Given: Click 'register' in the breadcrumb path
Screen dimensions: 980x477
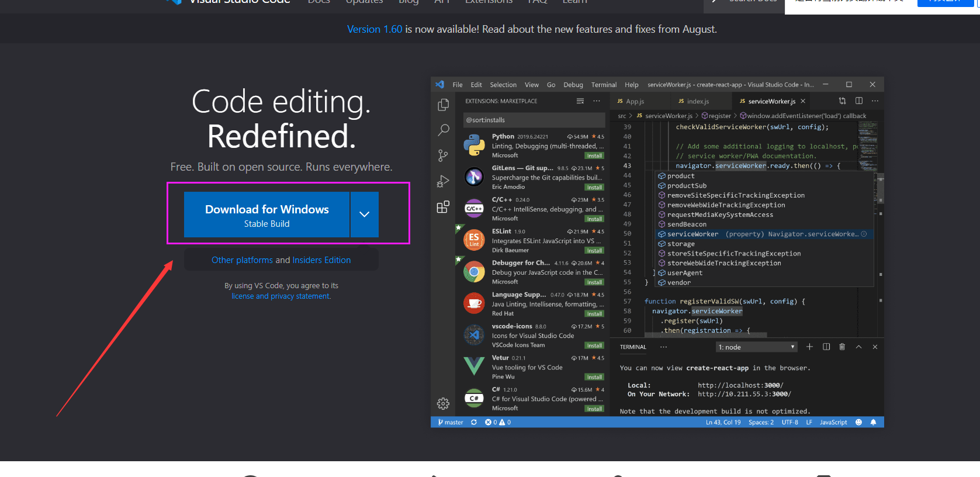Looking at the screenshot, I should coord(716,116).
